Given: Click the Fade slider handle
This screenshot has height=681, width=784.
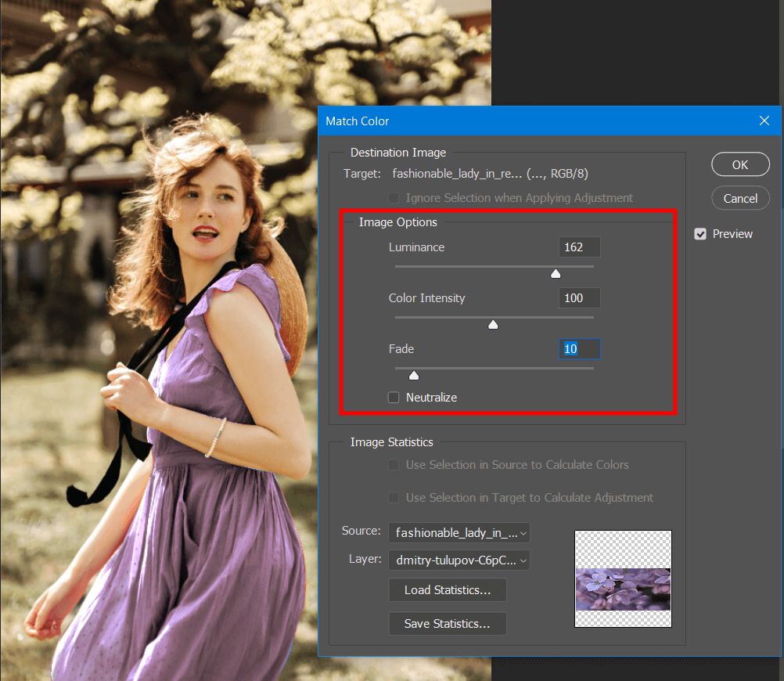Looking at the screenshot, I should coord(414,376).
